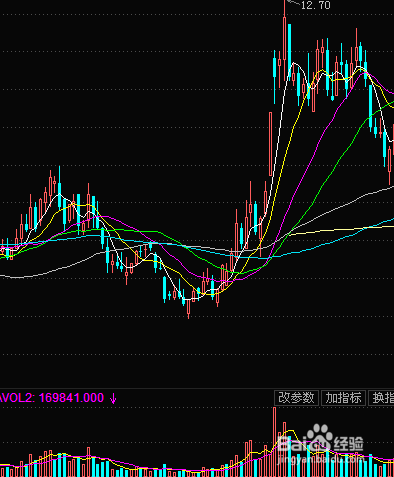
Task: Click the magenta down arrow beside 169841.000
Action: (113, 398)
